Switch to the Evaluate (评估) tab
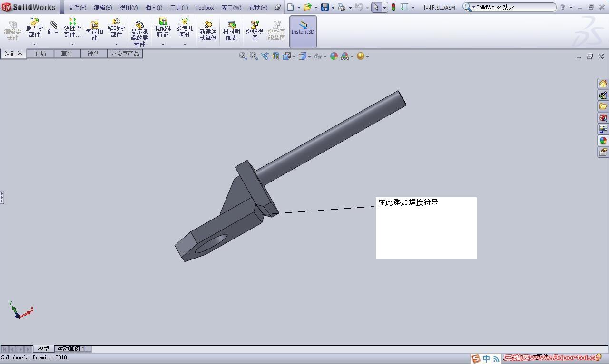Viewport: 609px width, 364px height. [x=93, y=54]
